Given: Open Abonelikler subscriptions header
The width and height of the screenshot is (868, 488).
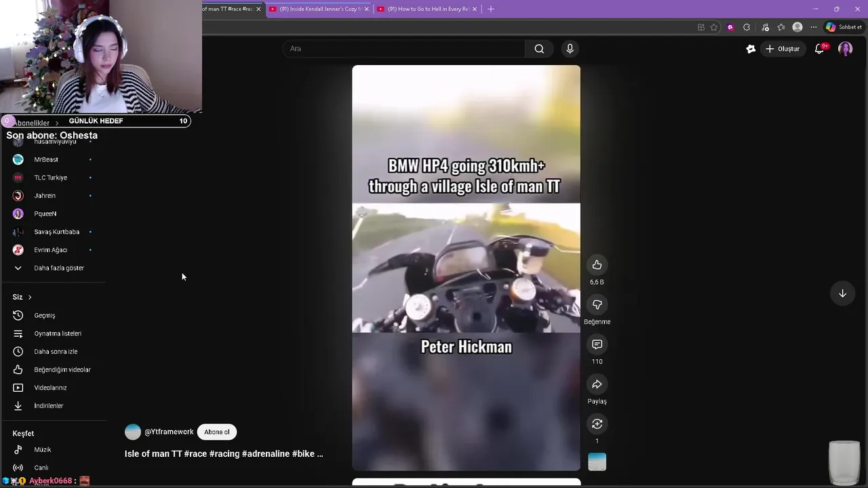Looking at the screenshot, I should 32,123.
